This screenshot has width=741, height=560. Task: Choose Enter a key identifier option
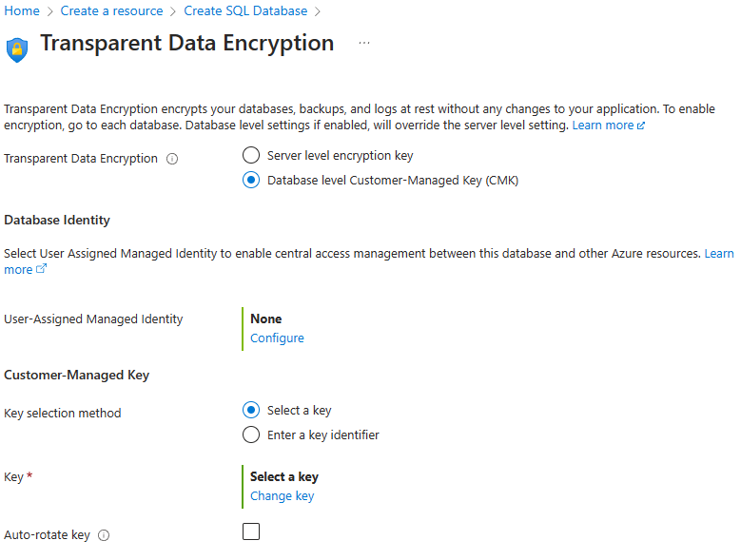pos(251,434)
